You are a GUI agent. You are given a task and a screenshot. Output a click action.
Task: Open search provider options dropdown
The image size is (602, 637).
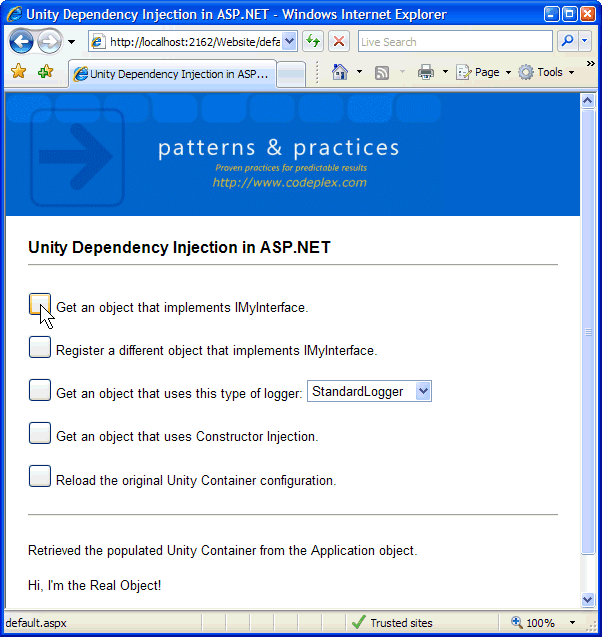point(585,41)
